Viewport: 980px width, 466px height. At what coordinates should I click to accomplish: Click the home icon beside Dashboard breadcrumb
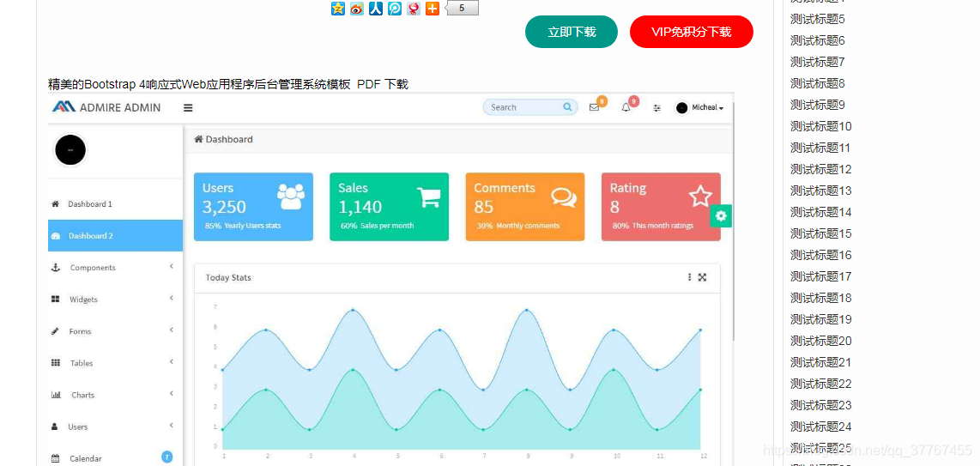click(x=199, y=139)
